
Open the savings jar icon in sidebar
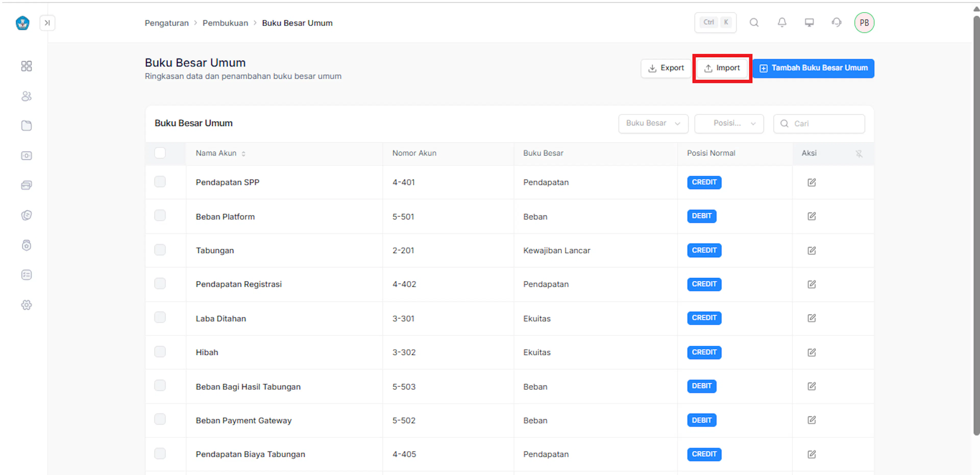click(26, 245)
